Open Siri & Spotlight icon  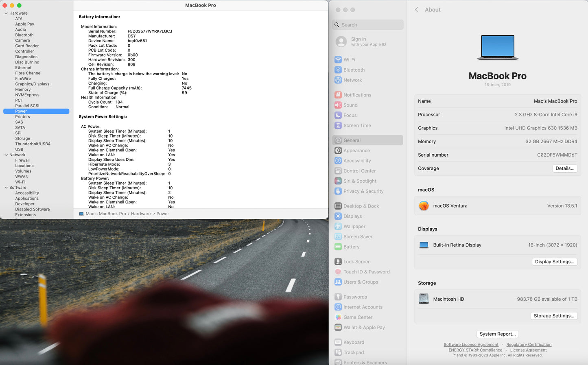pyautogui.click(x=338, y=181)
